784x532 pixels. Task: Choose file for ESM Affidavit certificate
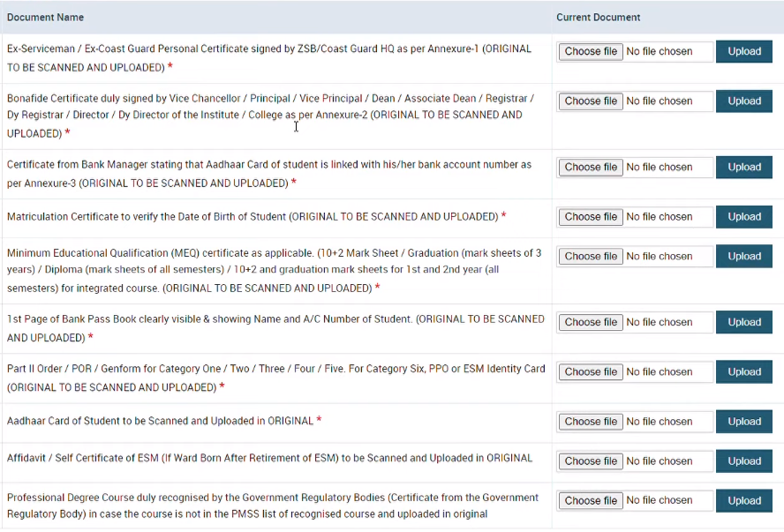point(590,461)
